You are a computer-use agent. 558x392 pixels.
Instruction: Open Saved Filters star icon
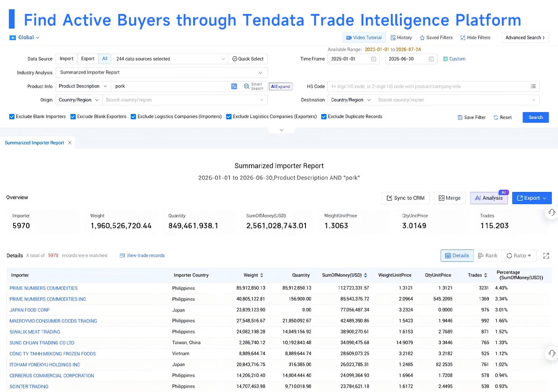coord(422,38)
